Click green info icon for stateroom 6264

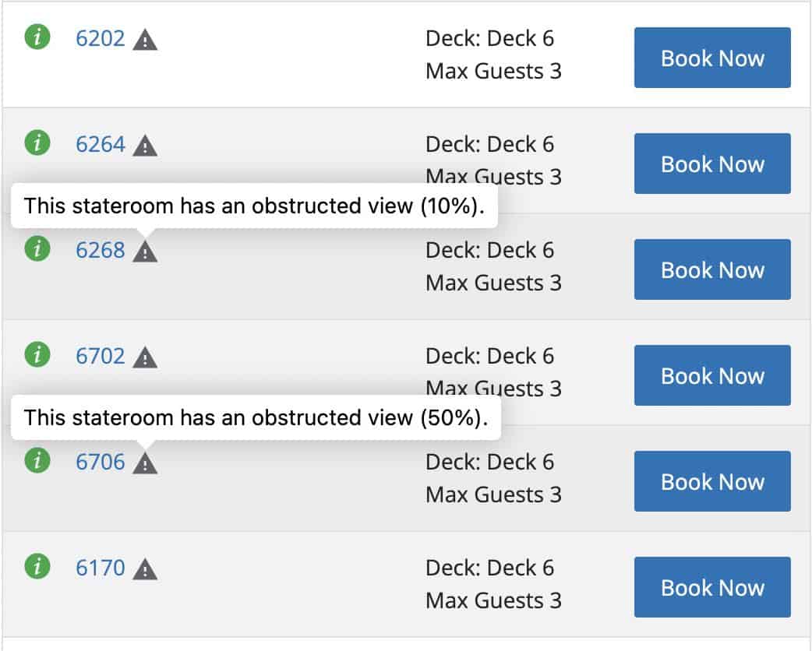tap(37, 143)
